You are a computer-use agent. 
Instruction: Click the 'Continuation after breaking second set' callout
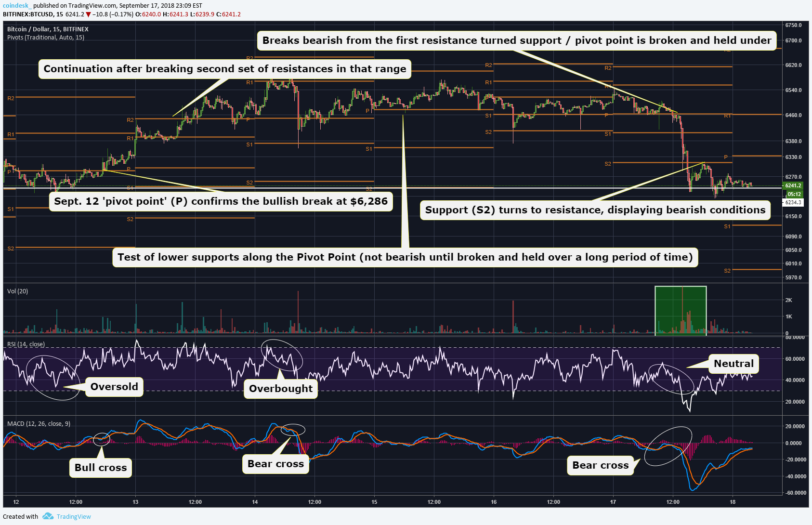click(225, 69)
